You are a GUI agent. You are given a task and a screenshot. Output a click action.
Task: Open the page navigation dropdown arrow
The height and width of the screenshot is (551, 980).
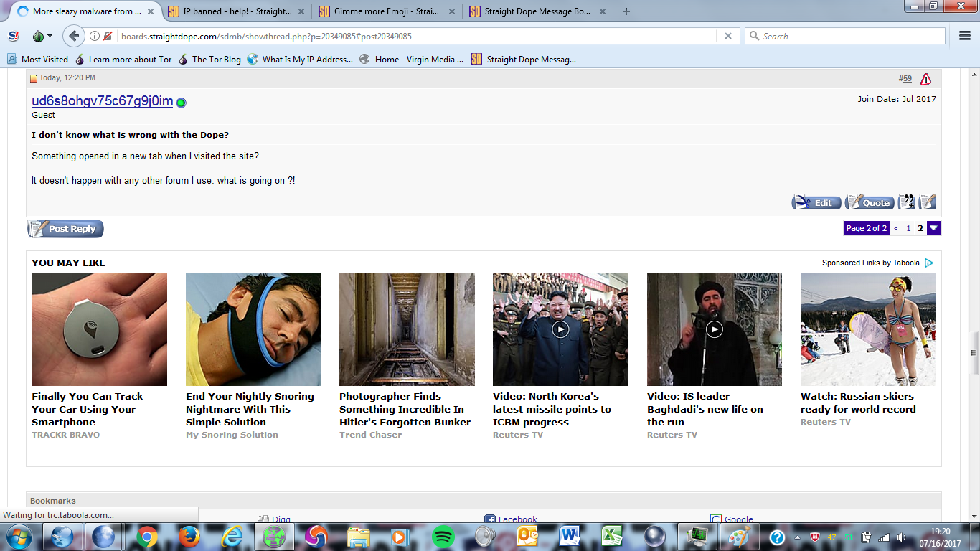933,227
